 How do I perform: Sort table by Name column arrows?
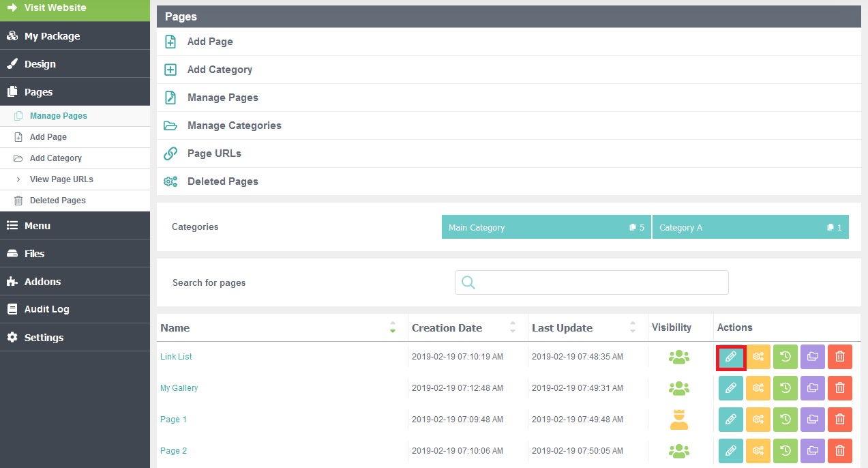[393, 327]
